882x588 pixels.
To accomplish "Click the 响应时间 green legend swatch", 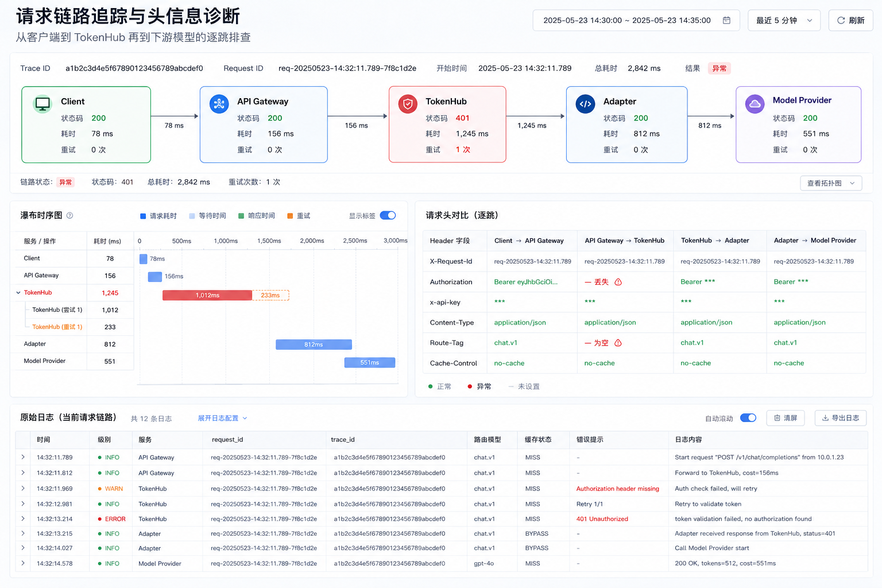I will [x=241, y=216].
